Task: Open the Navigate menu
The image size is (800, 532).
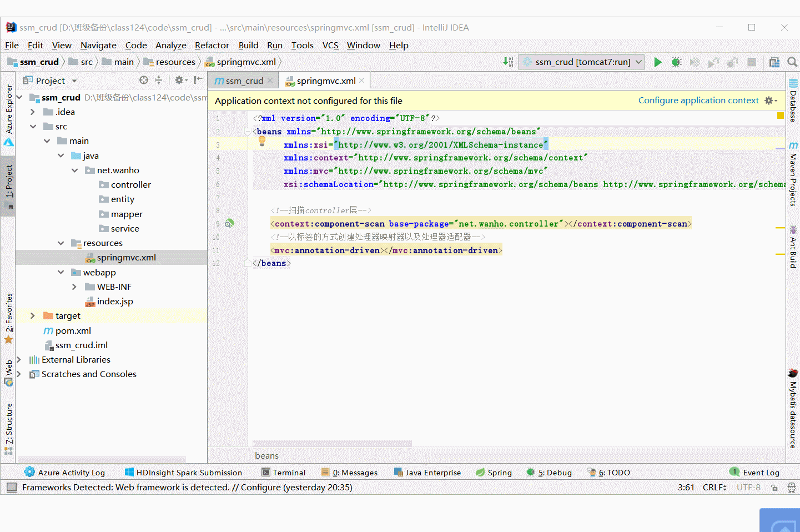Action: coord(98,45)
